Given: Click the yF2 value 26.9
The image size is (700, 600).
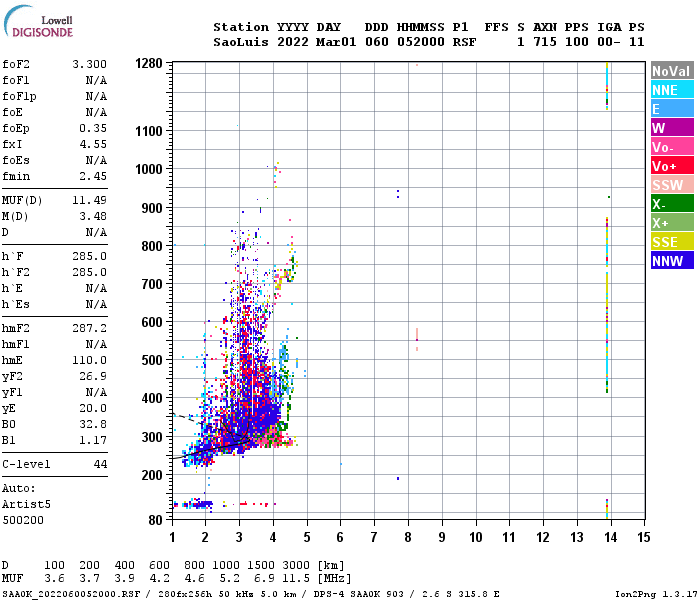Looking at the screenshot, I should [x=93, y=376].
